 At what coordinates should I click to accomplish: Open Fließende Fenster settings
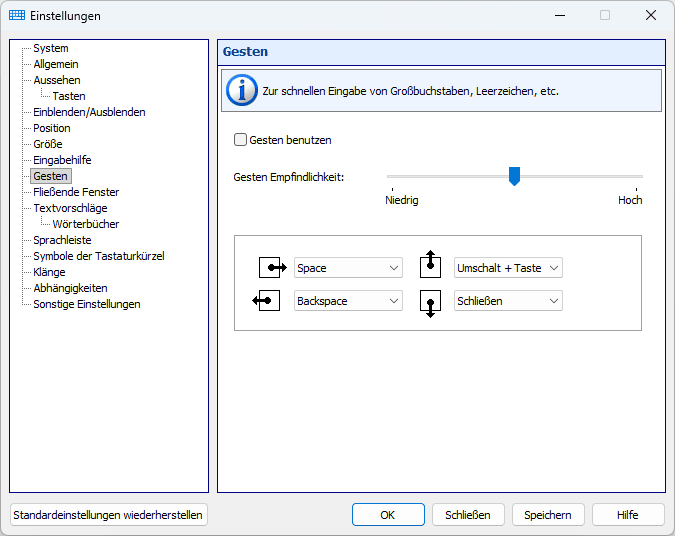[x=76, y=192]
